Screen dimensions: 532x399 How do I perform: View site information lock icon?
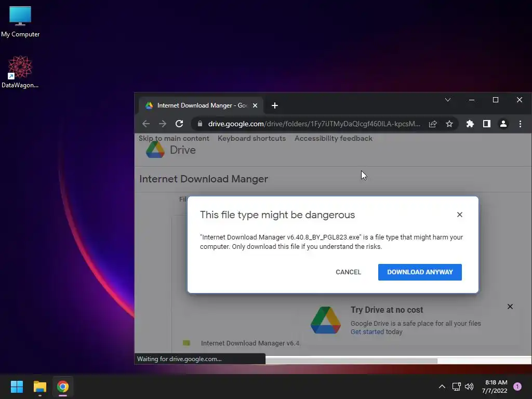coord(200,124)
